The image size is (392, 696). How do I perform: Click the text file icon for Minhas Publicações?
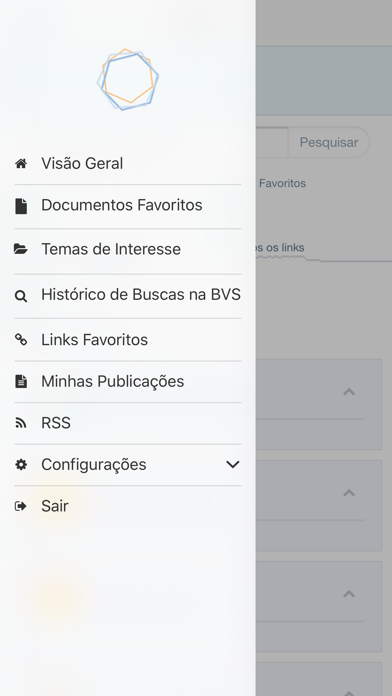point(21,381)
